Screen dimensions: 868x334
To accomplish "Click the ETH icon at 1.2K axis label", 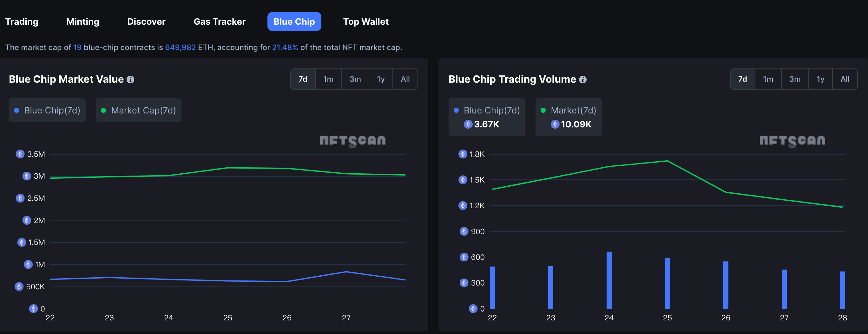I will tap(463, 205).
